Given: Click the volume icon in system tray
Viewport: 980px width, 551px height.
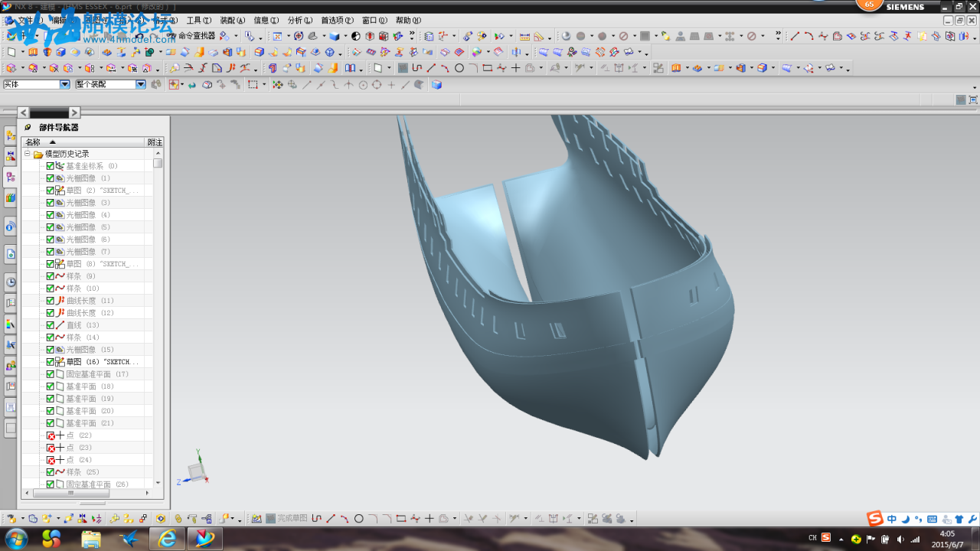Looking at the screenshot, I should [900, 539].
